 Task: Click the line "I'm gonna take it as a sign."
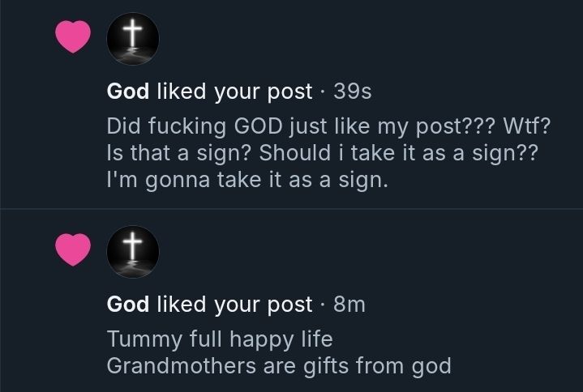(x=247, y=180)
